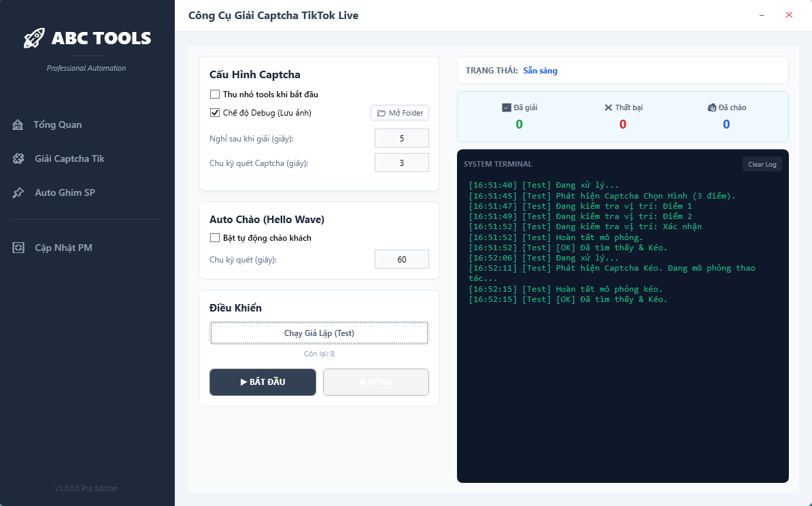Go to Auto Ghim SP section
The image size is (812, 506).
click(x=65, y=192)
